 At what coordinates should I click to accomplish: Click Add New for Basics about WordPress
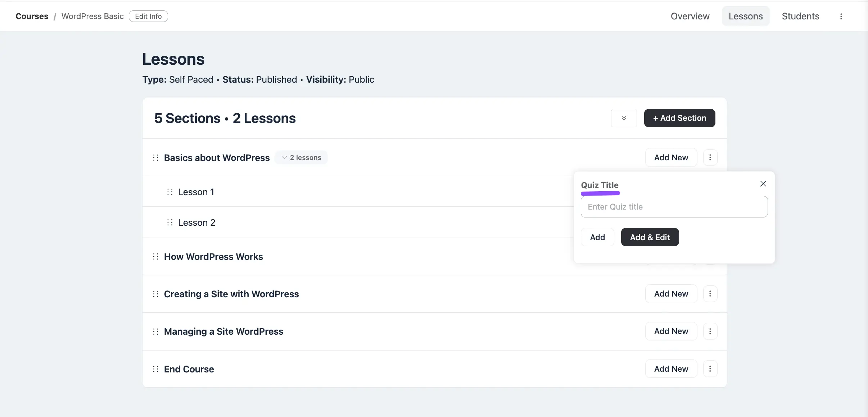[671, 157]
